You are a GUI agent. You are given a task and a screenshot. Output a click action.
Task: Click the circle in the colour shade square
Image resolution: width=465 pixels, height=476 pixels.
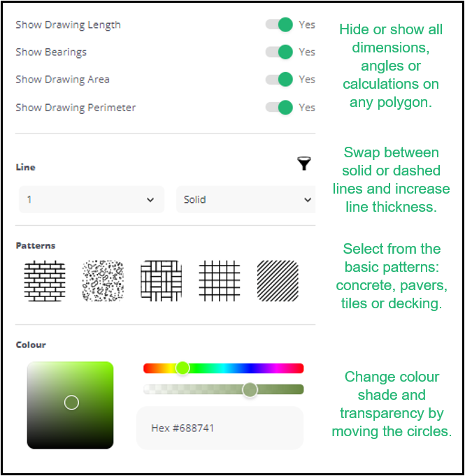point(72,403)
